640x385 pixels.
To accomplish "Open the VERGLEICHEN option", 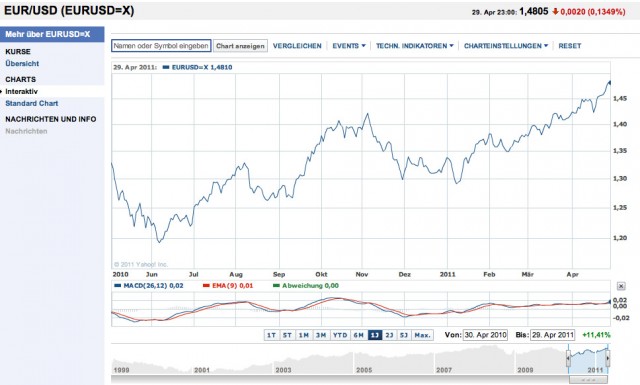I will [x=297, y=46].
